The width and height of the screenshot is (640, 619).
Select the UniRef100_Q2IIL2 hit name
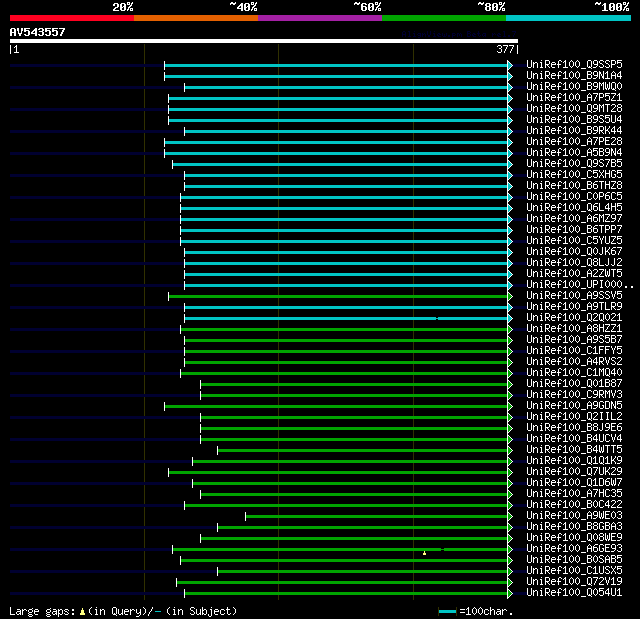[574, 417]
